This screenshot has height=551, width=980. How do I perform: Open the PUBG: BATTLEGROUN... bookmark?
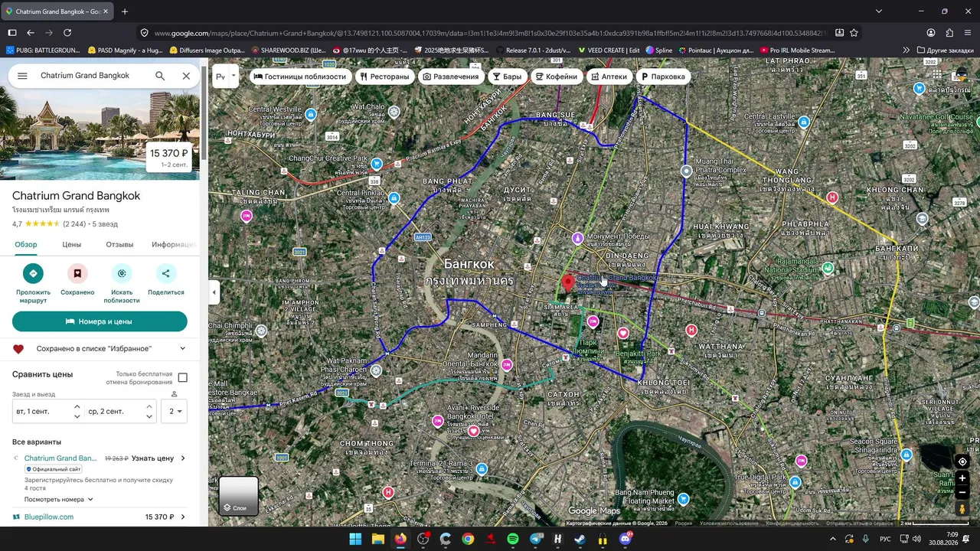point(43,51)
